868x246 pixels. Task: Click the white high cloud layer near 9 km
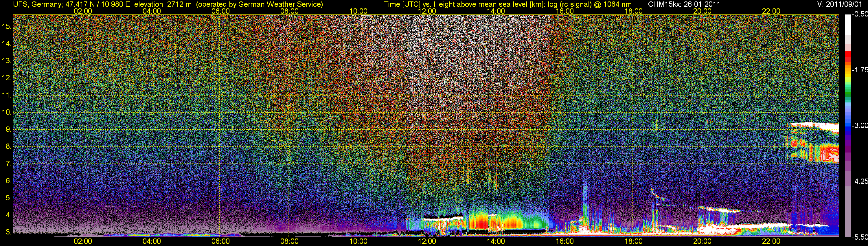click(x=815, y=127)
